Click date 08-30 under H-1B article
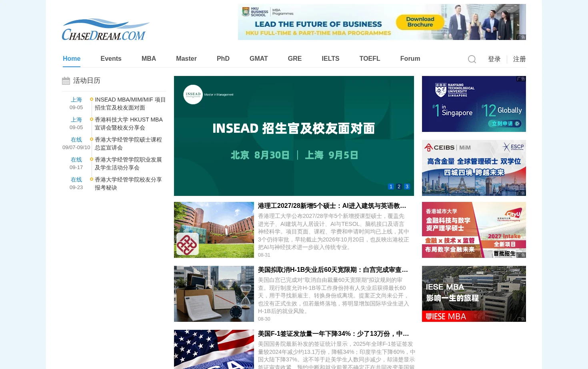588x369 pixels. [x=264, y=319]
